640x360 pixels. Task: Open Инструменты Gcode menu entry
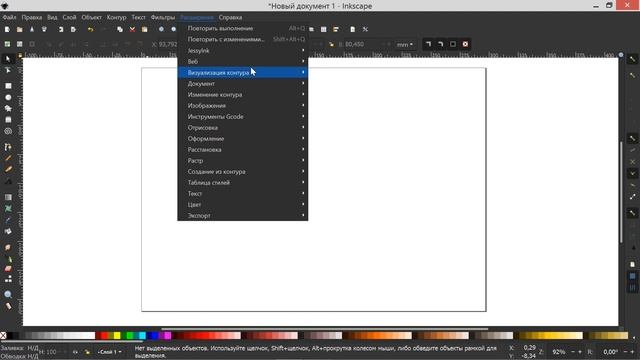click(x=242, y=117)
